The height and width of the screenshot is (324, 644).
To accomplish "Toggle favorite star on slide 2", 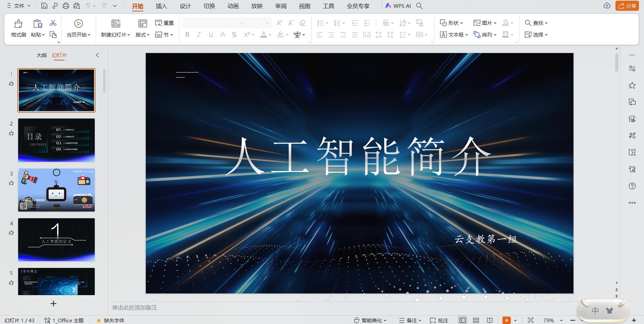I will pos(11,133).
